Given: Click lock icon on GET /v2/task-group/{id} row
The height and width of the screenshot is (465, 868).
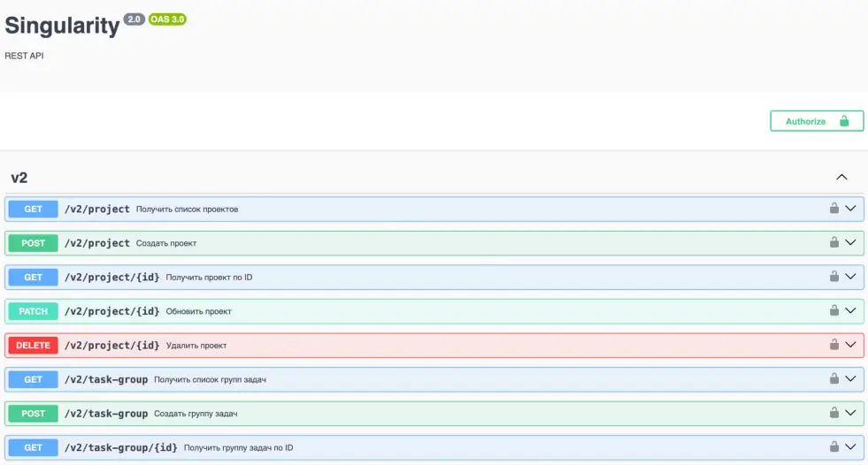Looking at the screenshot, I should [833, 446].
